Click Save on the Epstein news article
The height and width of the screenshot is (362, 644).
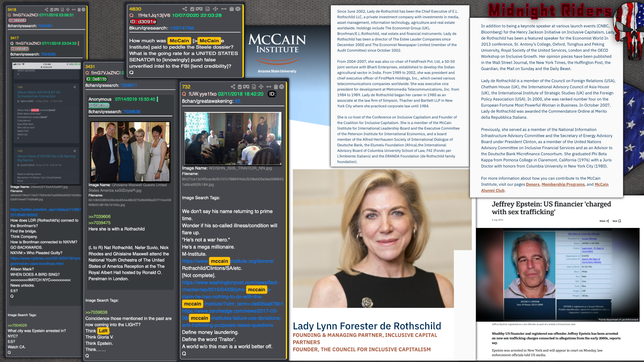tap(616, 221)
